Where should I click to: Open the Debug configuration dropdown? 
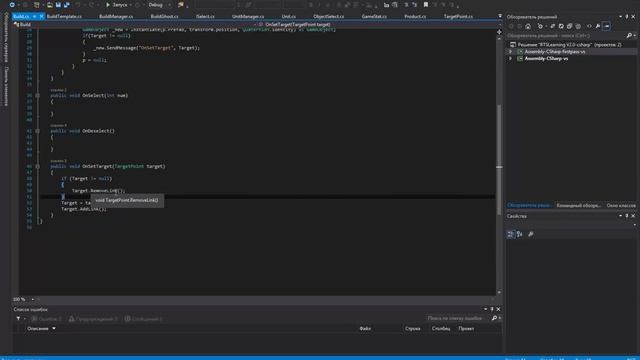(x=159, y=5)
